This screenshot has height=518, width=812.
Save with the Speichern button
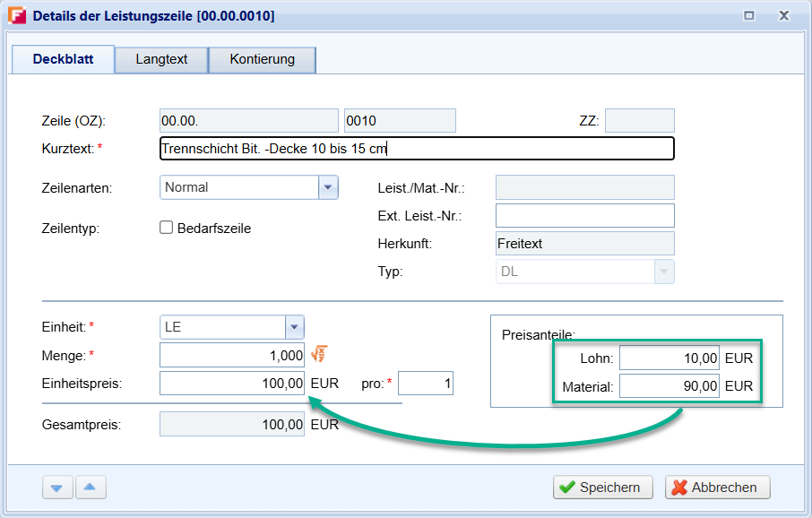click(x=602, y=488)
